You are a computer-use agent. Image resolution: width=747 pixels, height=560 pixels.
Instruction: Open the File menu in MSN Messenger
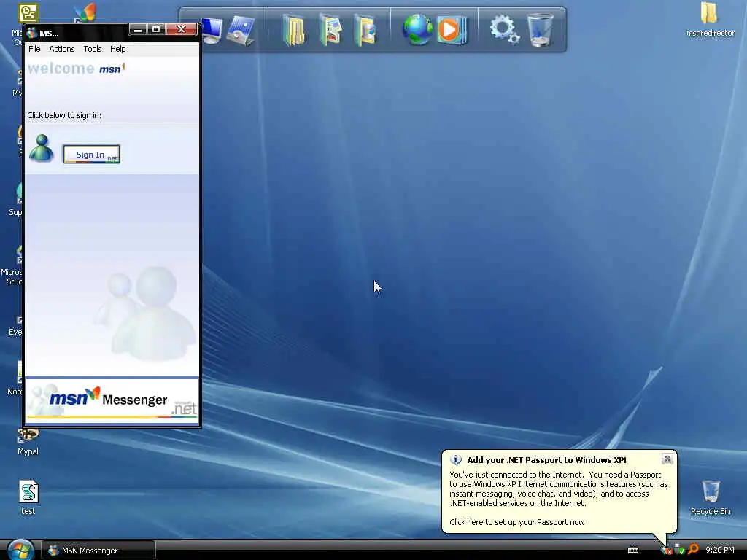point(34,49)
